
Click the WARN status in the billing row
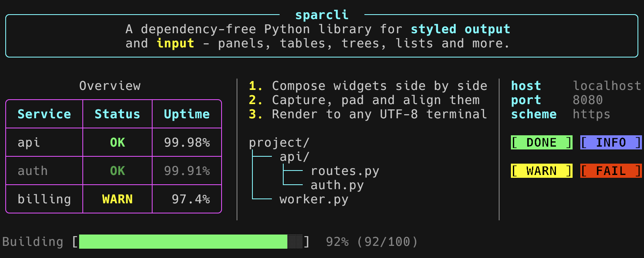[117, 199]
